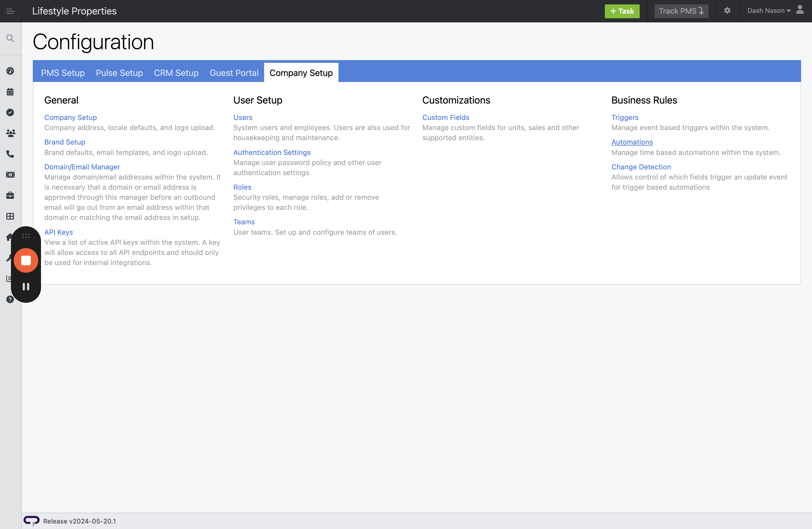Open the Roles link

(242, 187)
